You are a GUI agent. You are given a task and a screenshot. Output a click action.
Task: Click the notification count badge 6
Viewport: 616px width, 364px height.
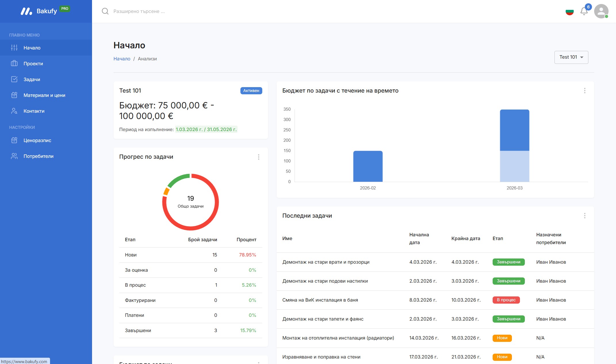click(x=588, y=7)
